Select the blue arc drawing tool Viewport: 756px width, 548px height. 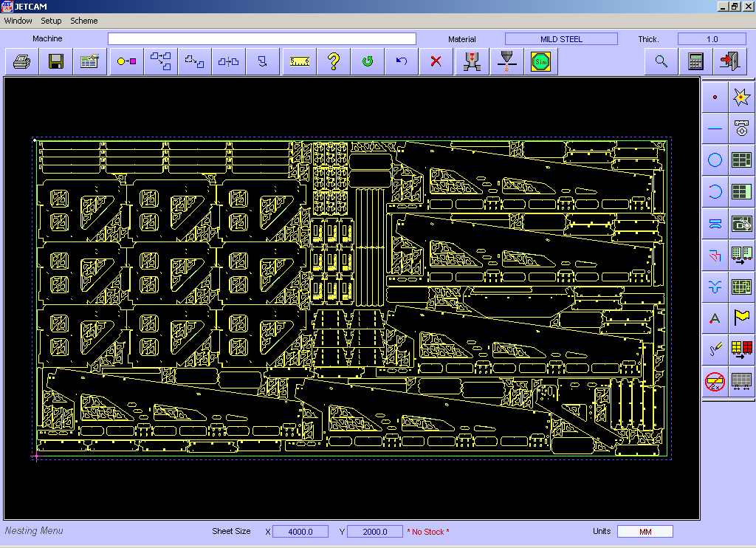[715, 192]
